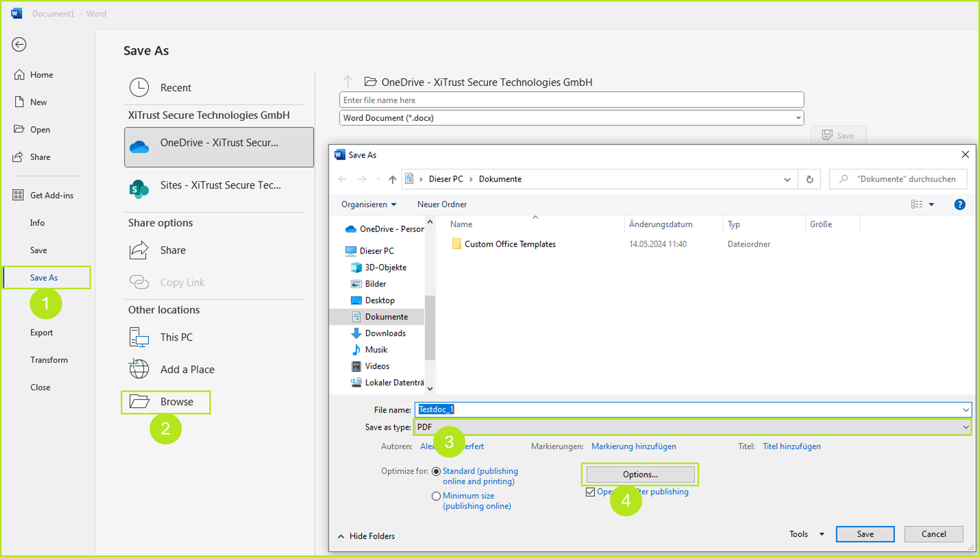The width and height of the screenshot is (980, 557).
Task: Click Add a Place globe icon
Action: pyautogui.click(x=139, y=369)
